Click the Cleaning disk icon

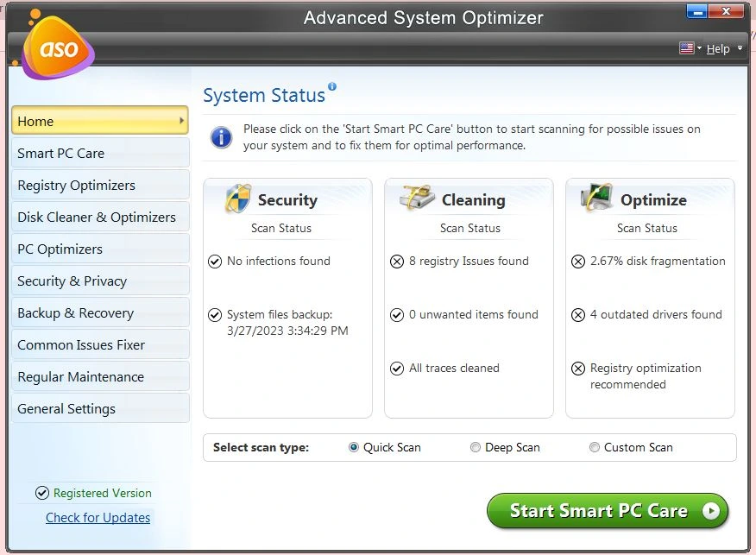[418, 198]
